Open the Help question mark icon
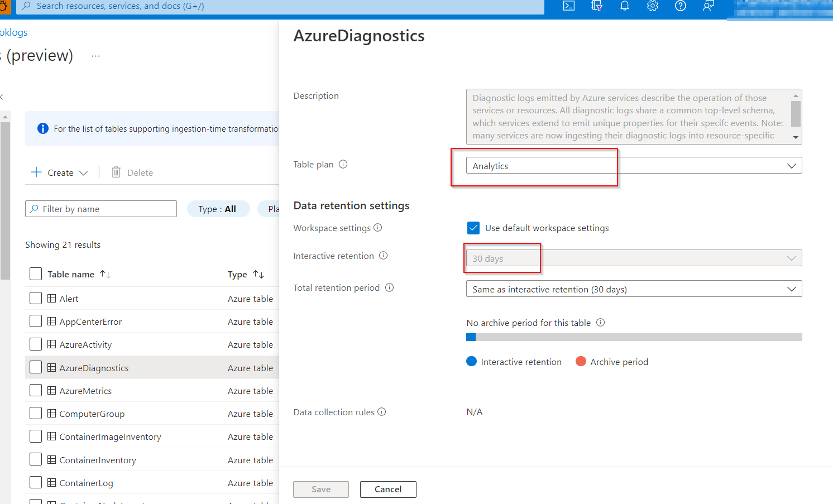 [x=680, y=6]
